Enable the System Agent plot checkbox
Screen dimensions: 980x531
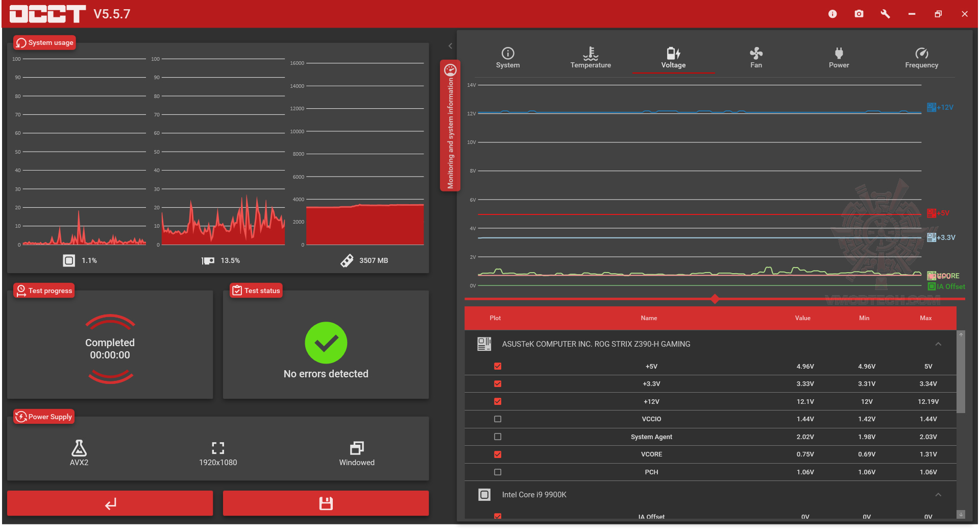pyautogui.click(x=498, y=437)
